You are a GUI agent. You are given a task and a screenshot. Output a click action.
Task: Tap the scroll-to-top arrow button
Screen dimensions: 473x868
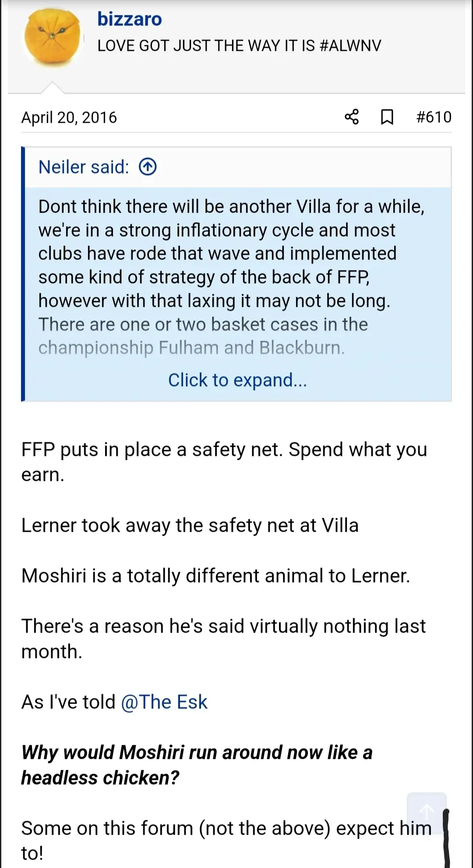427,811
